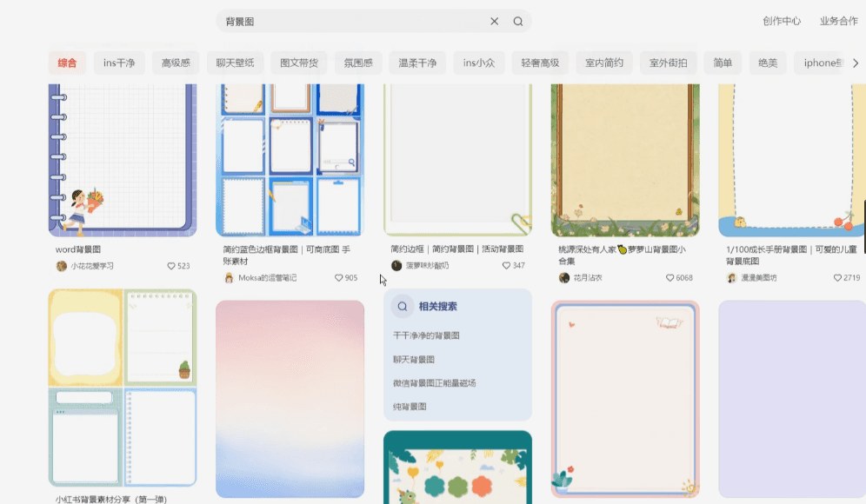Image resolution: width=866 pixels, height=504 pixels.
Task: Select the 氛围感 filter tab
Action: tap(358, 63)
